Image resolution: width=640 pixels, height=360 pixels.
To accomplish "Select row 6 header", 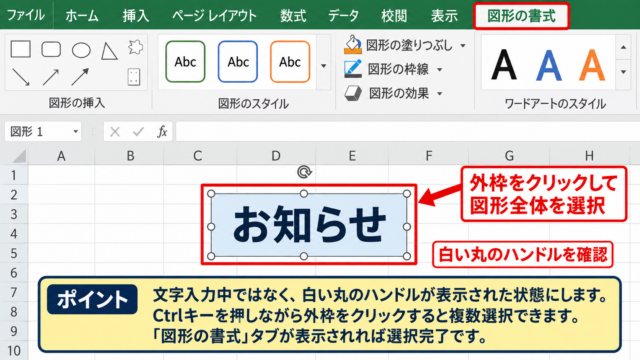I will point(14,273).
